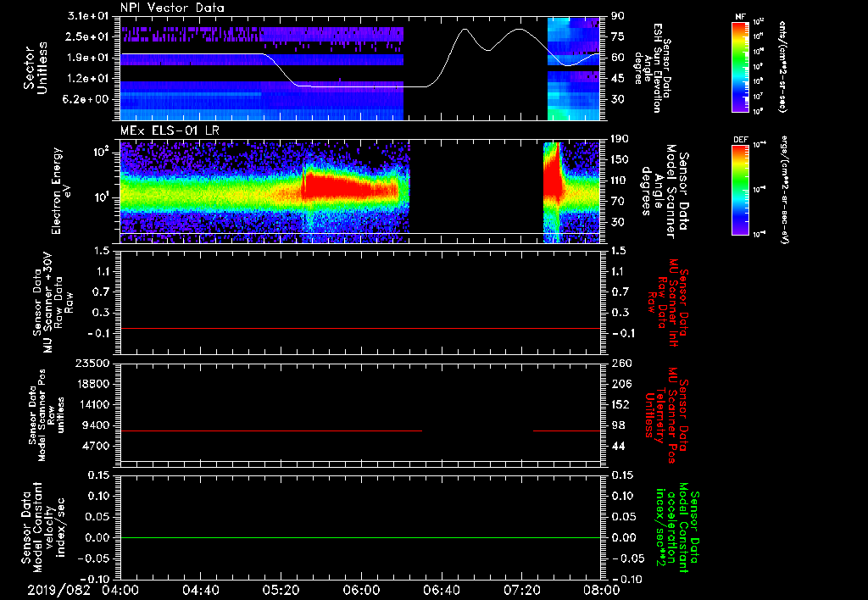The width and height of the screenshot is (868, 600).
Task: Click the green constant velocity line
Action: (360, 537)
